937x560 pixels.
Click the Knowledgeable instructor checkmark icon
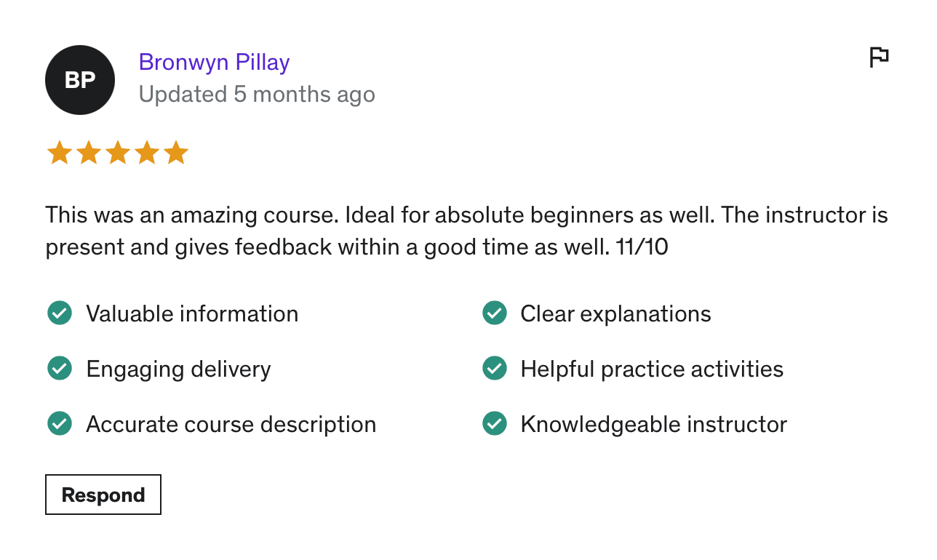[495, 423]
